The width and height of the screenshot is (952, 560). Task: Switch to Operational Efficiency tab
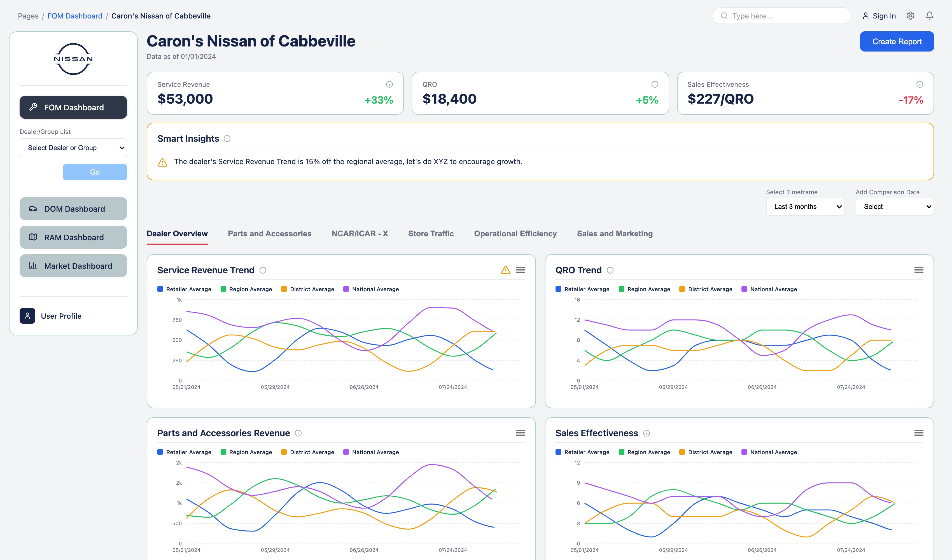[x=515, y=234]
